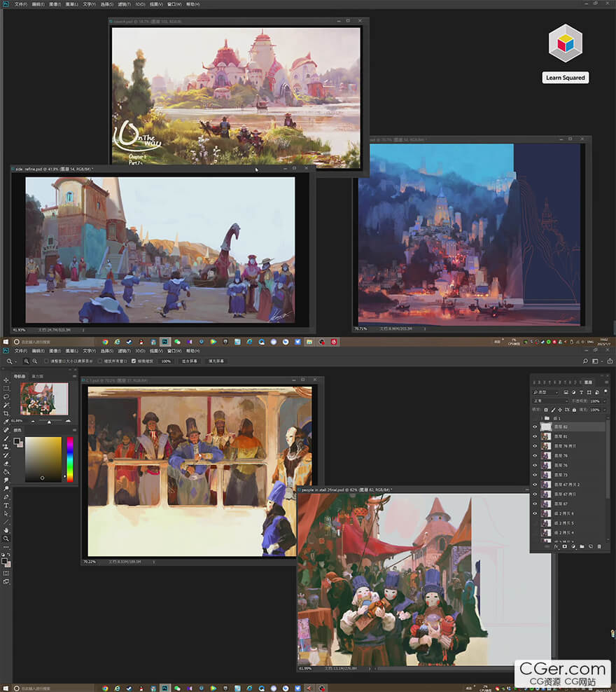616x692 pixels.
Task: Click the Navigator preview thumbnail
Action: point(44,399)
